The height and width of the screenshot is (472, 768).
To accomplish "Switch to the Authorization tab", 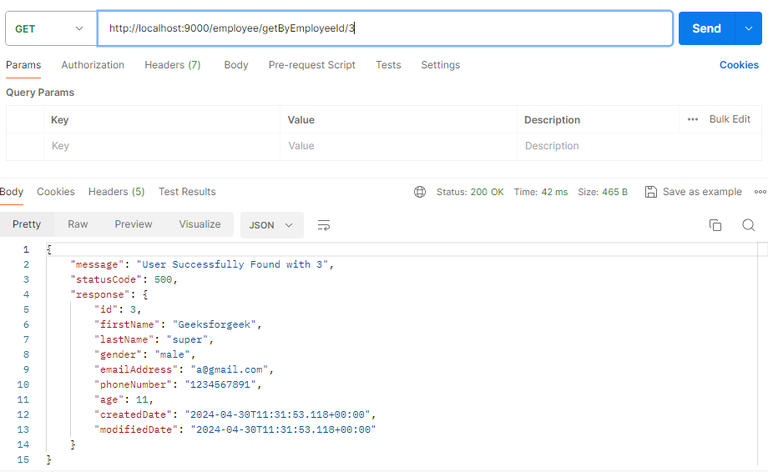I will click(93, 65).
